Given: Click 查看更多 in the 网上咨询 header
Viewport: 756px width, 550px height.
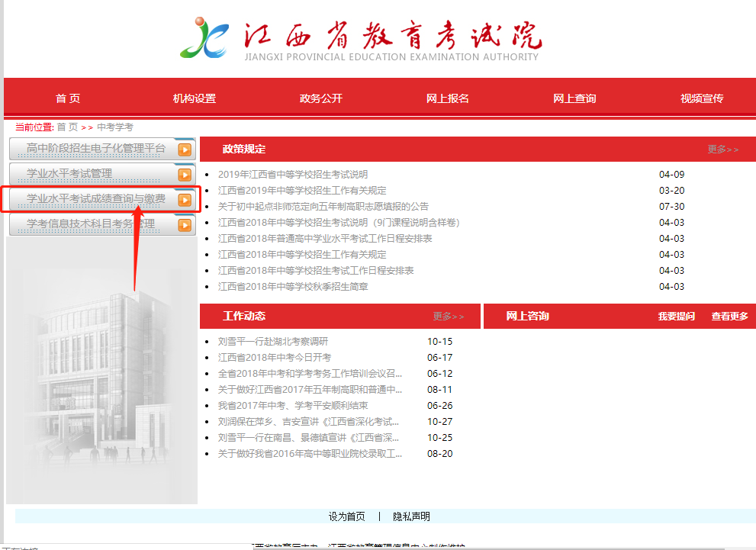Looking at the screenshot, I should coord(729,317).
